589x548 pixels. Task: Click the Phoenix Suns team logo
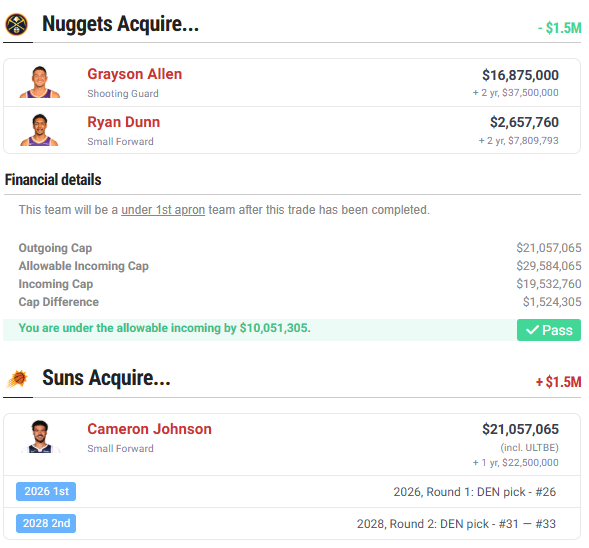[x=17, y=379]
